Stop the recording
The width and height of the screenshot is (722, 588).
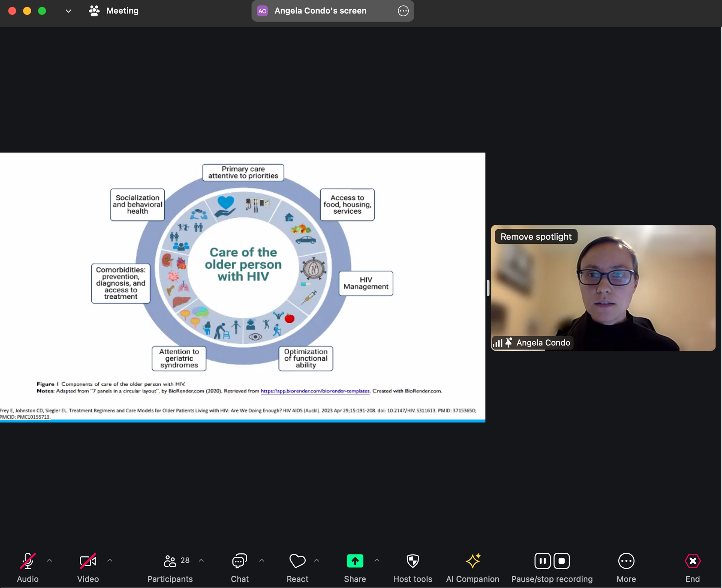[561, 561]
